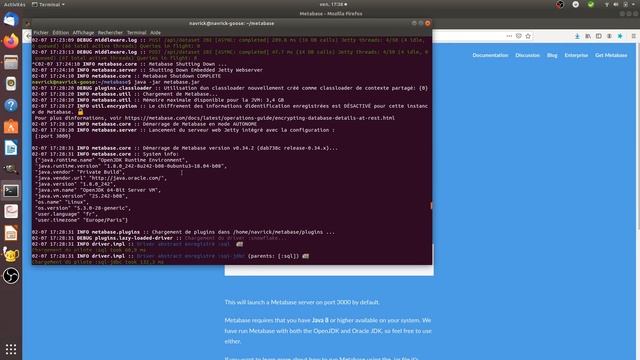
Task: Click the red and black tray icon
Action: (x=560, y=4)
